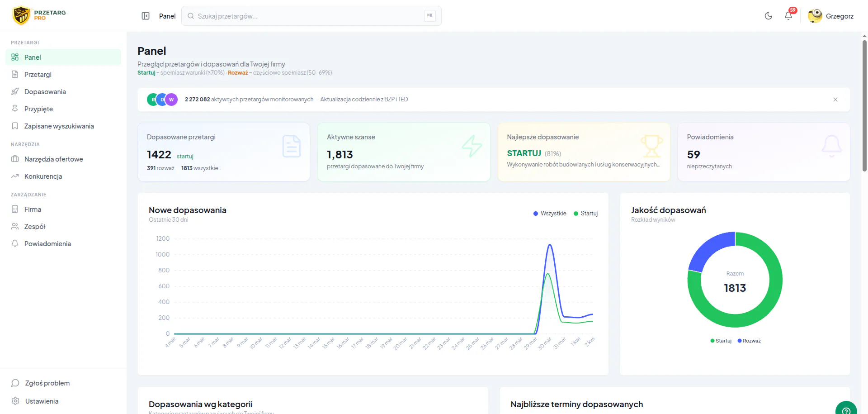Click the green R avatar in the banner
868x414 pixels.
click(x=152, y=100)
